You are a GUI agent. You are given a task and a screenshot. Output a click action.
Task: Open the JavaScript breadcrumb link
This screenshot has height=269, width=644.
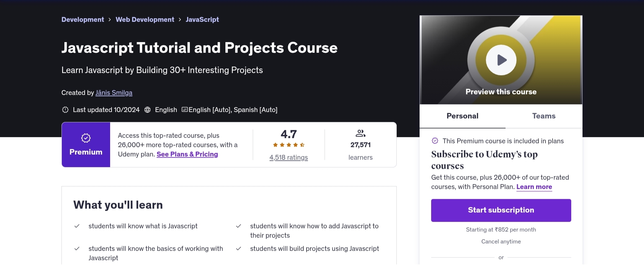pos(202,19)
